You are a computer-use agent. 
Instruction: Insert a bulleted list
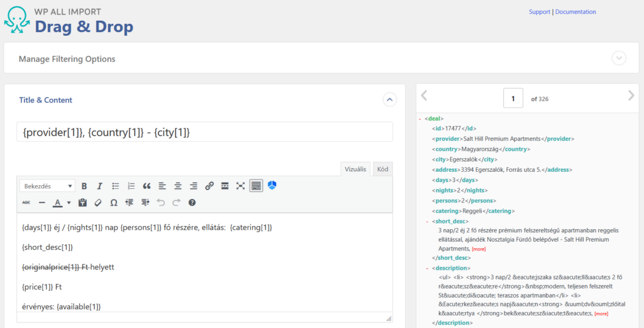[x=116, y=186]
